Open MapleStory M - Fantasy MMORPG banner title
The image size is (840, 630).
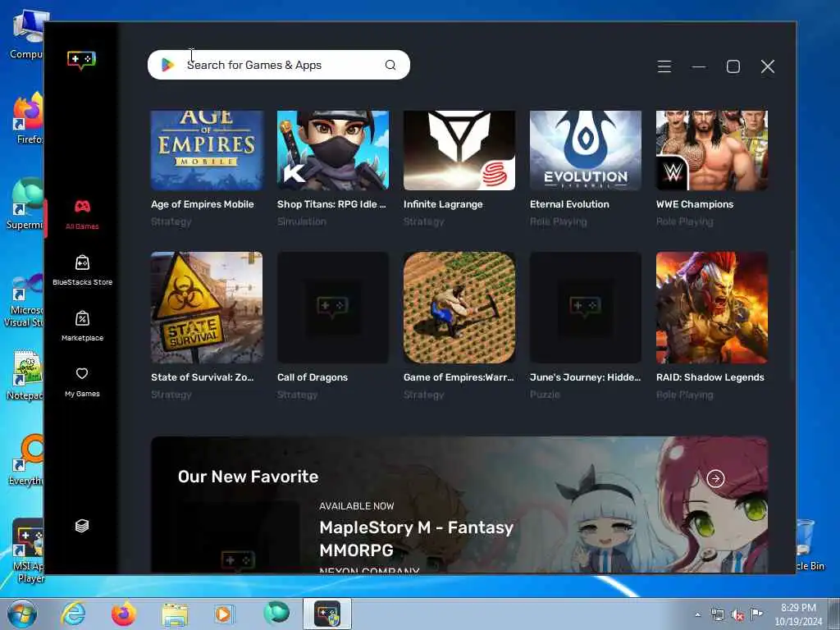(416, 538)
